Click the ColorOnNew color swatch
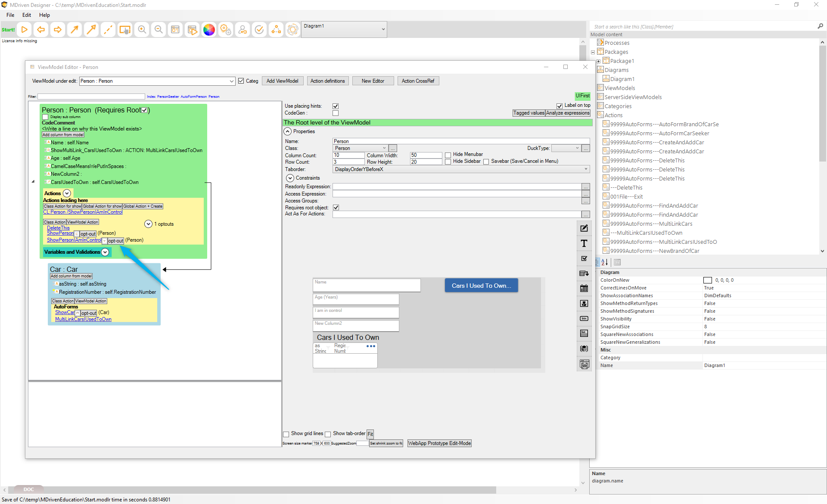Screen dimensions: 827x504 click(x=708, y=280)
